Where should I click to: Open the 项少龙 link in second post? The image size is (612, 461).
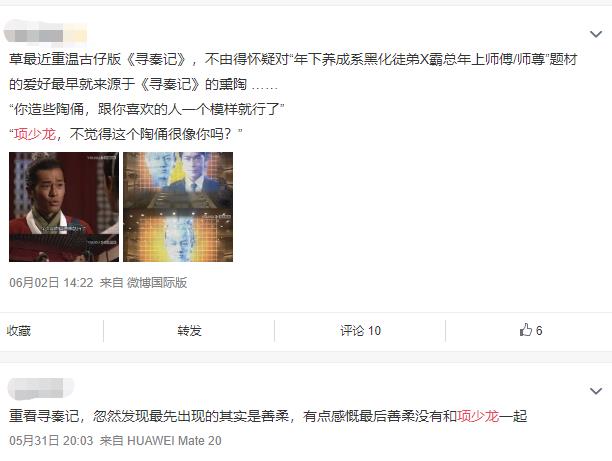click(478, 416)
